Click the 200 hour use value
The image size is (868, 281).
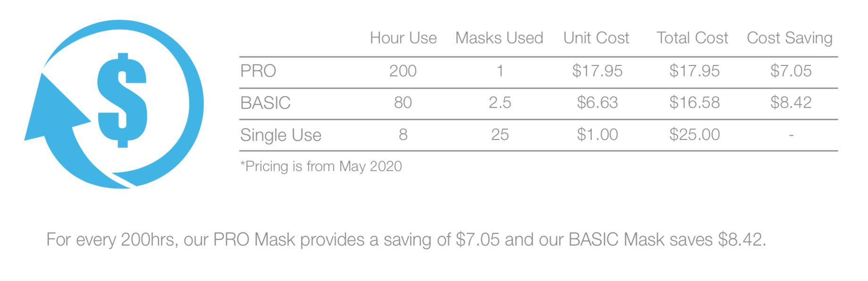pyautogui.click(x=403, y=71)
